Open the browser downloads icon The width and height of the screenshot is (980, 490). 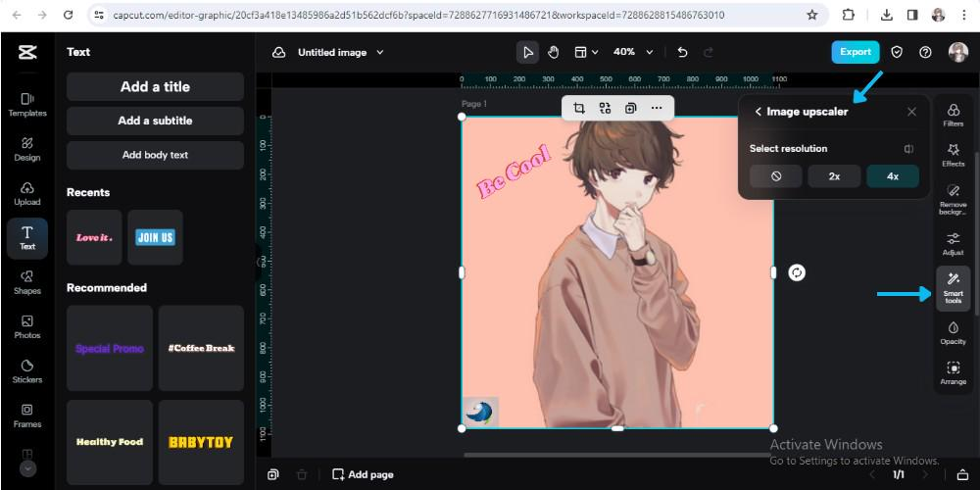point(886,15)
